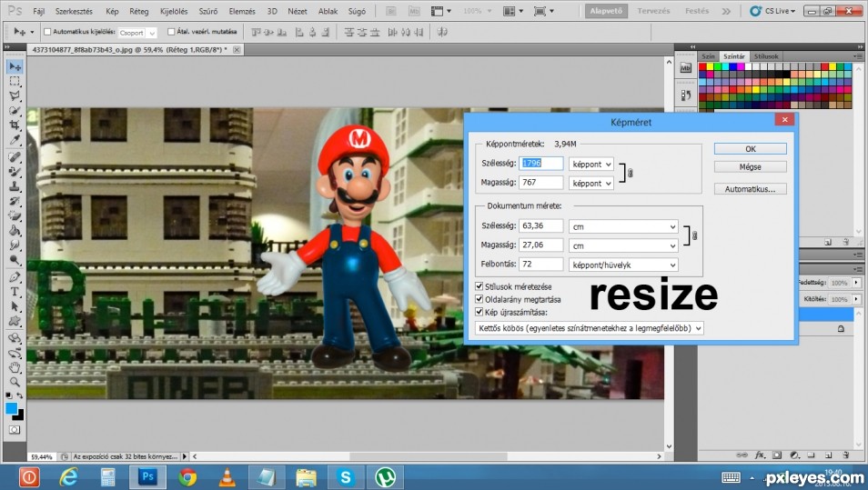Click the resolution field showing 72
Image resolution: width=868 pixels, height=490 pixels.
pyautogui.click(x=540, y=265)
